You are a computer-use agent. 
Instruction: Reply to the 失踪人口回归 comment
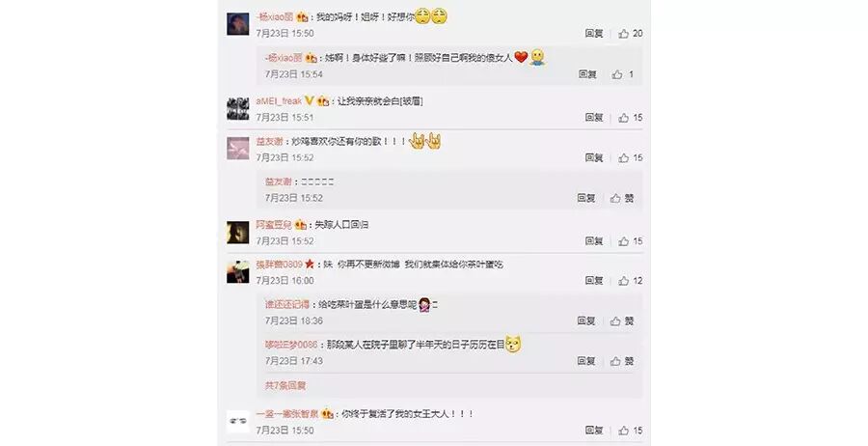pos(594,241)
